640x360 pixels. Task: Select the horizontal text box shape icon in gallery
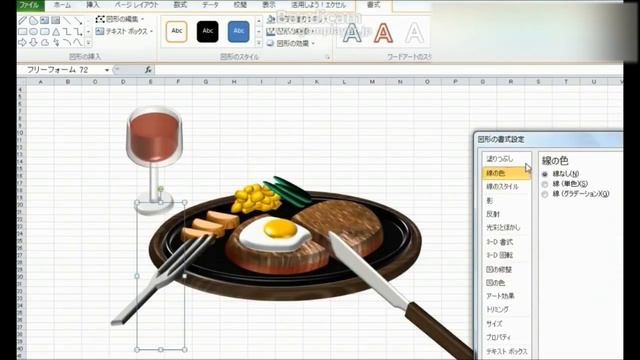(x=44, y=20)
